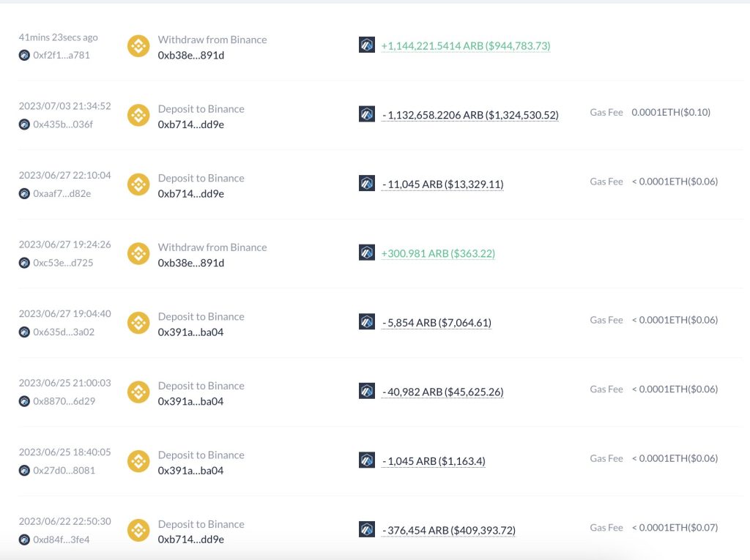The image size is (750, 560).
Task: Open transaction hash 0xaaf7...d82e
Action: click(x=62, y=194)
